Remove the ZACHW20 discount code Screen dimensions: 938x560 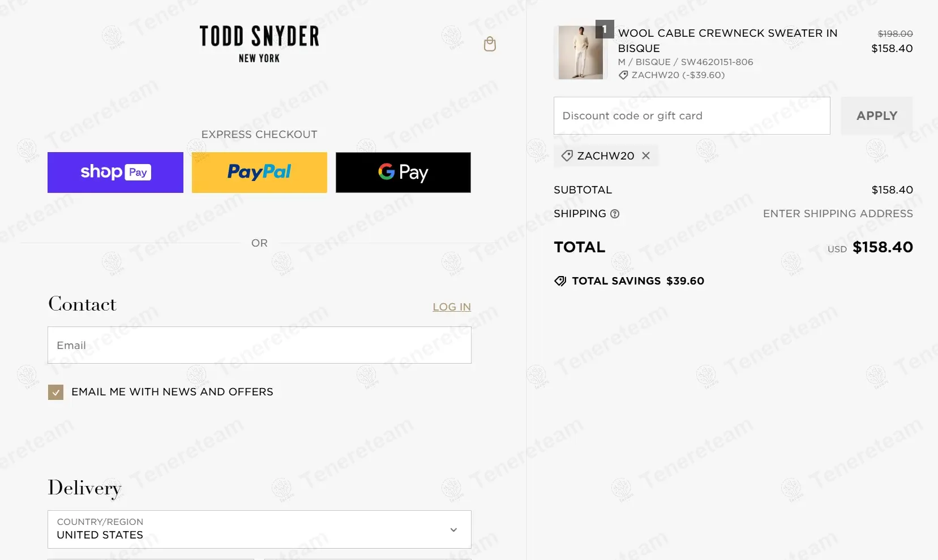click(646, 156)
